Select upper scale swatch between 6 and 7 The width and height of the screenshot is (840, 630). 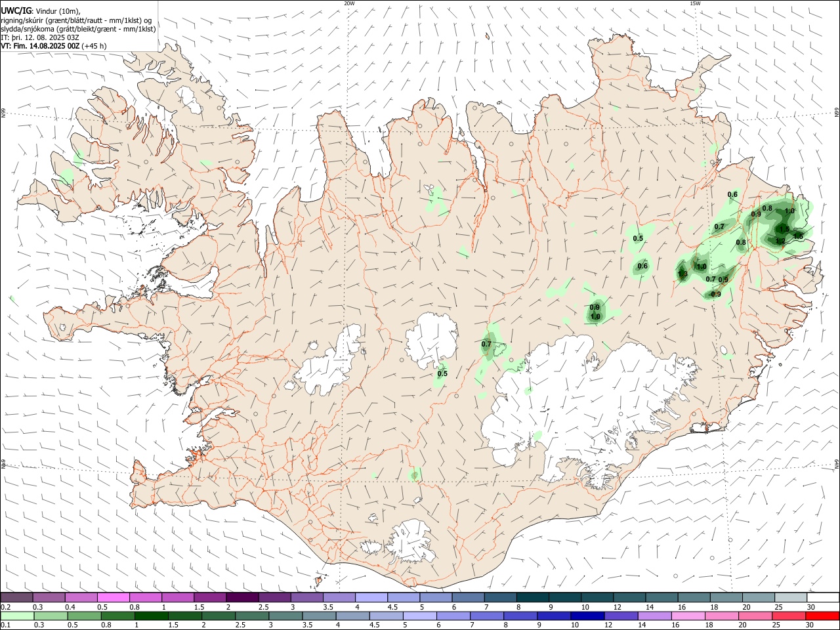tap(469, 597)
